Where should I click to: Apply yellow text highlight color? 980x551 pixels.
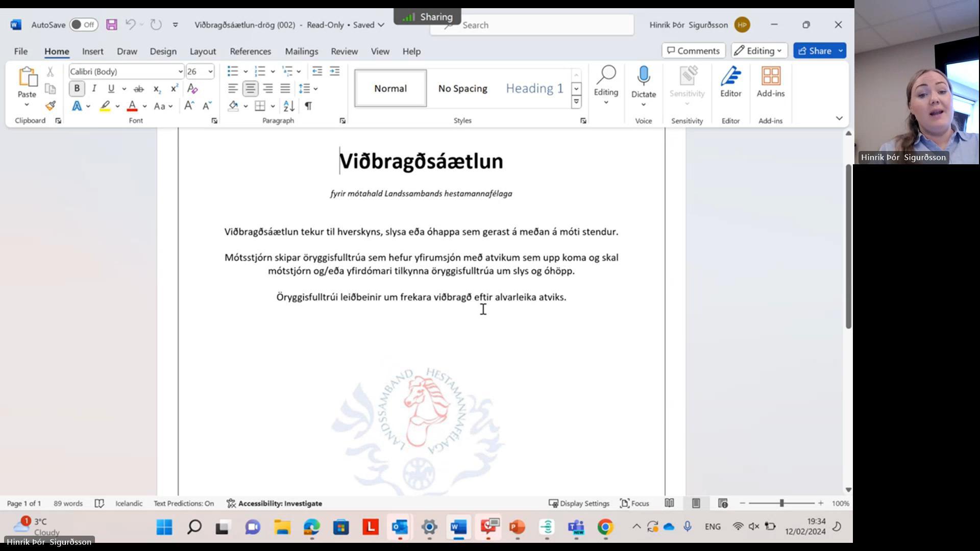coord(105,106)
